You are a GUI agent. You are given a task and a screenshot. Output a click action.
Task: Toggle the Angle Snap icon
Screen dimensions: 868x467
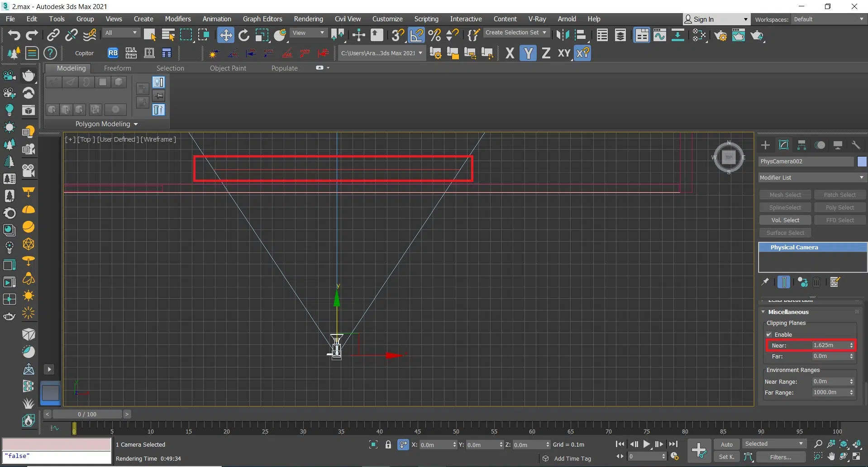(x=416, y=35)
